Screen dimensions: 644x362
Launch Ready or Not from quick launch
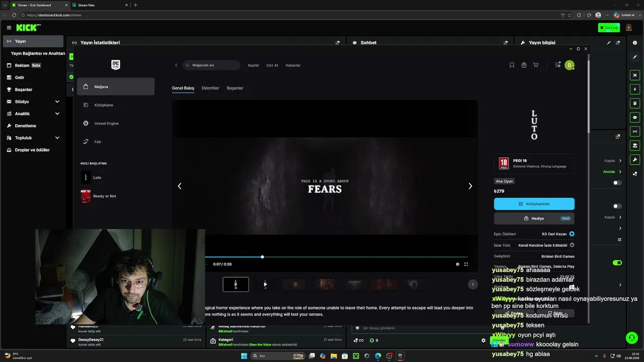116,196
